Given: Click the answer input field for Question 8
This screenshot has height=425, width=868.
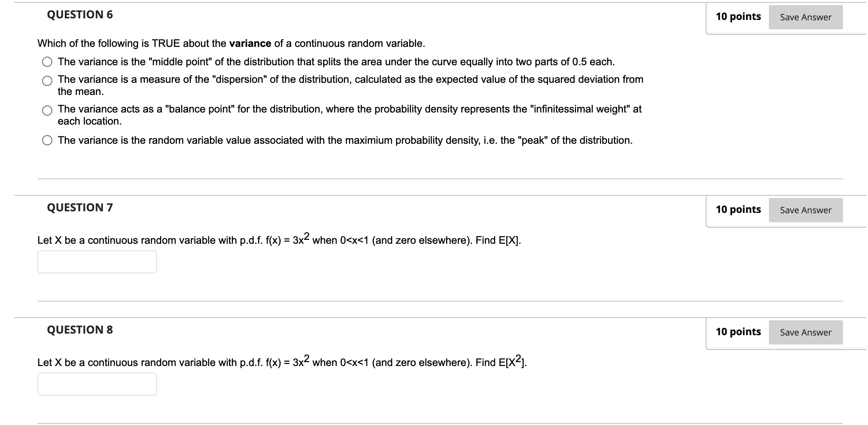Looking at the screenshot, I should pyautogui.click(x=97, y=384).
